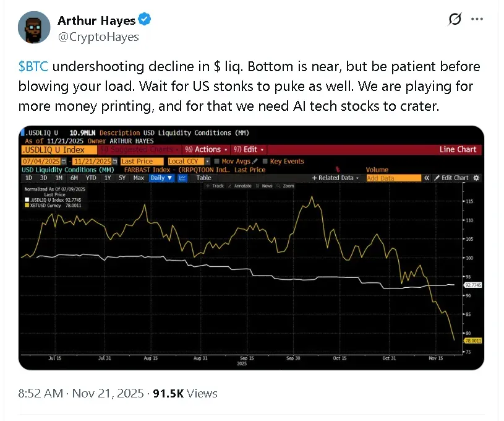This screenshot has height=421, width=504.
Task: Open the end date calendar picker
Action: point(115,162)
